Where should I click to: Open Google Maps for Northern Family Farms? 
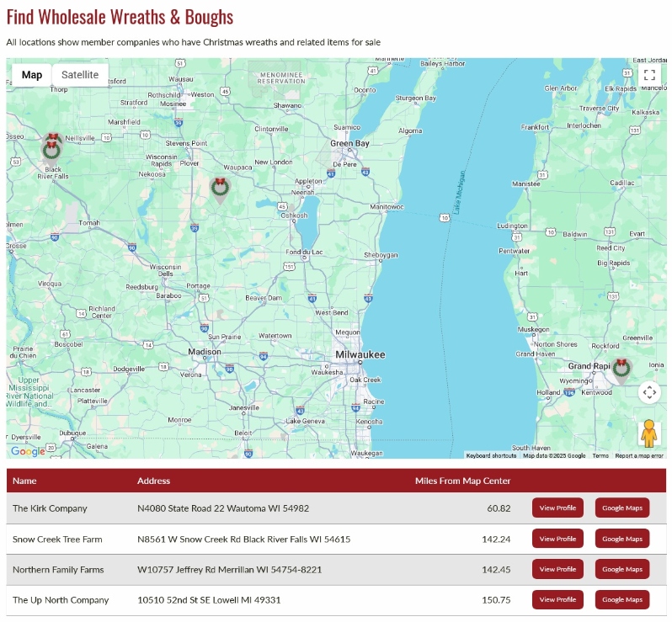coord(622,569)
